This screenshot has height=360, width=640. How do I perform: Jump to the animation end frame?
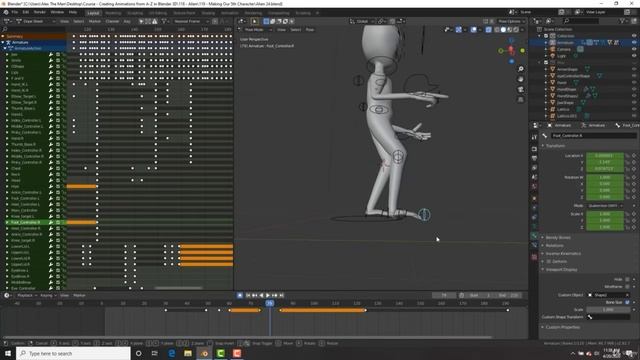pos(281,296)
